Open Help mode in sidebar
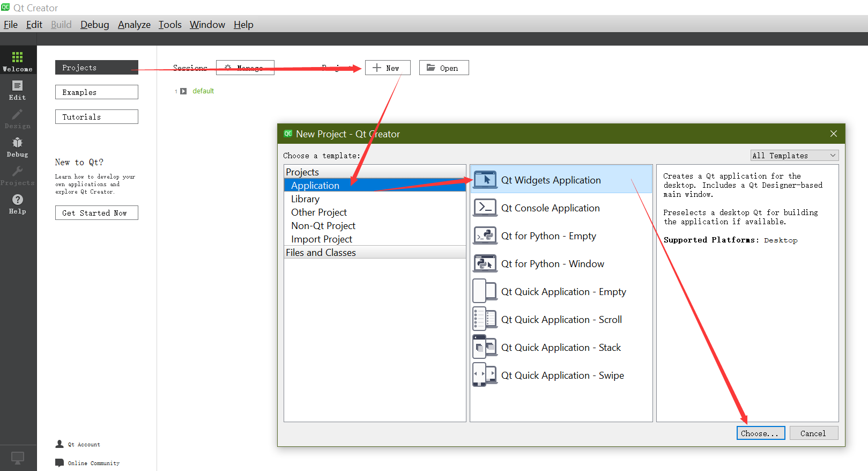The width and height of the screenshot is (868, 471). (18, 204)
